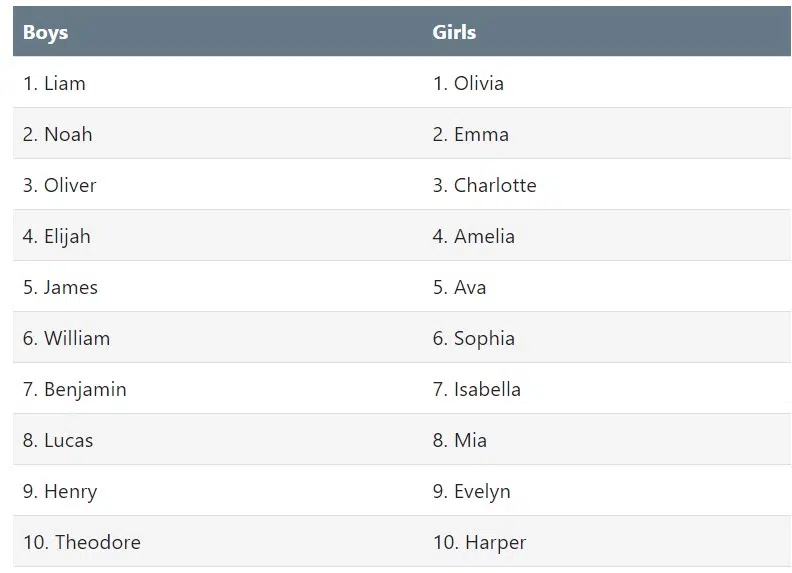Select Harper at rank ten

[x=495, y=542]
